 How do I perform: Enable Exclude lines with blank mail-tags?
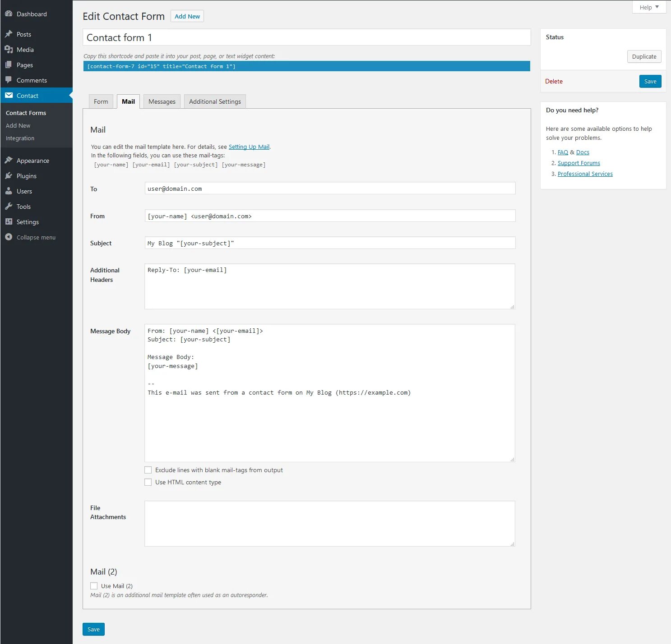(x=148, y=470)
